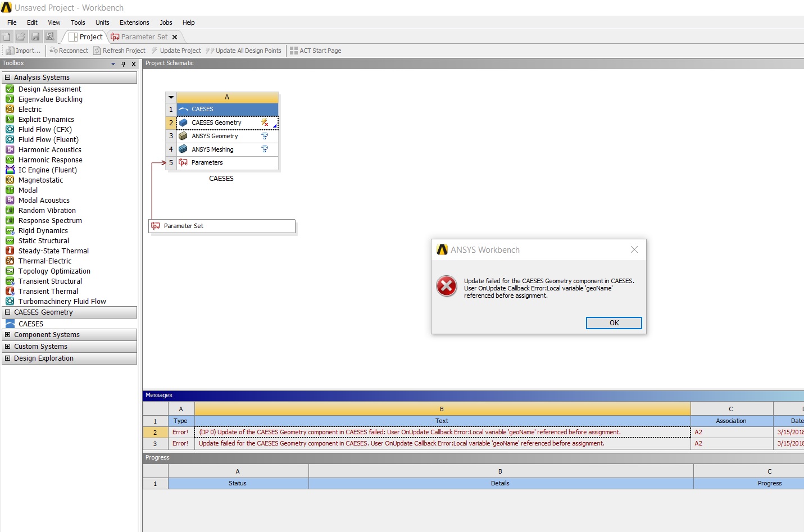Expand the Custom Systems group
This screenshot has width=804, height=532.
[8, 347]
